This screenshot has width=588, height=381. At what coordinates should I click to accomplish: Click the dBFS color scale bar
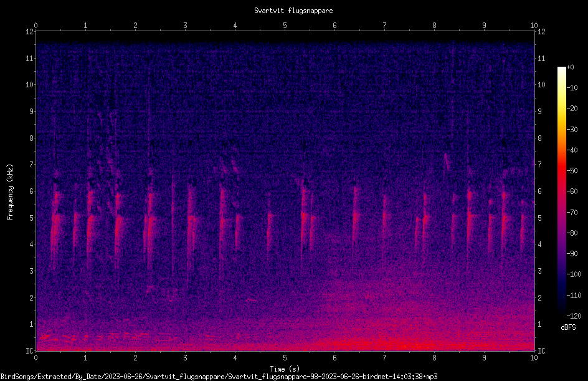coord(561,192)
